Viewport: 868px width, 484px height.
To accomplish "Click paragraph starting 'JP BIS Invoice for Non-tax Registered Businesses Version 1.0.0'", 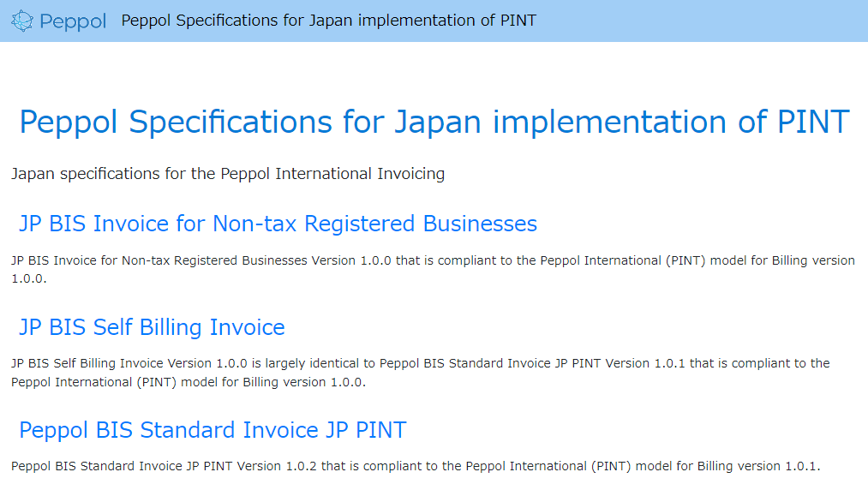I will pos(433,269).
